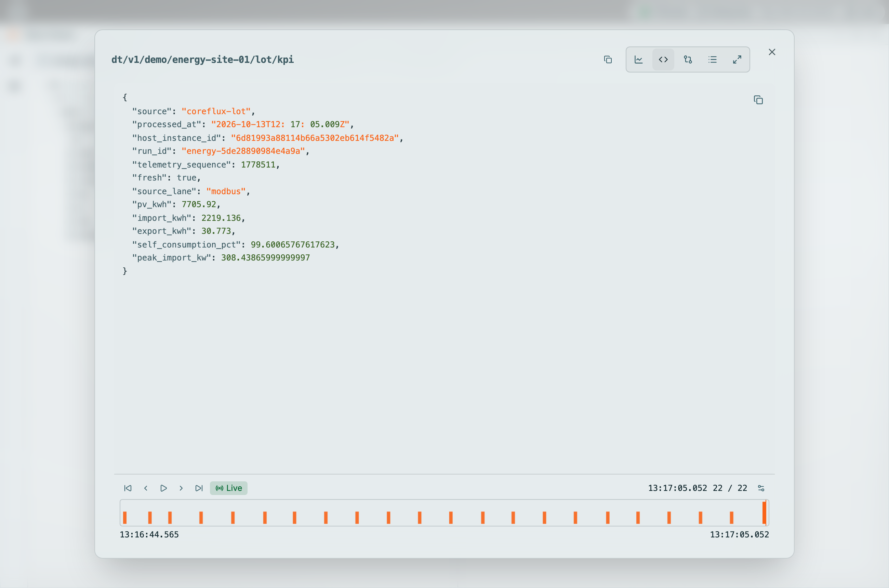This screenshot has height=588, width=889.
Task: Click the run_id value "energy-5de28890984e4a9a"
Action: [243, 151]
